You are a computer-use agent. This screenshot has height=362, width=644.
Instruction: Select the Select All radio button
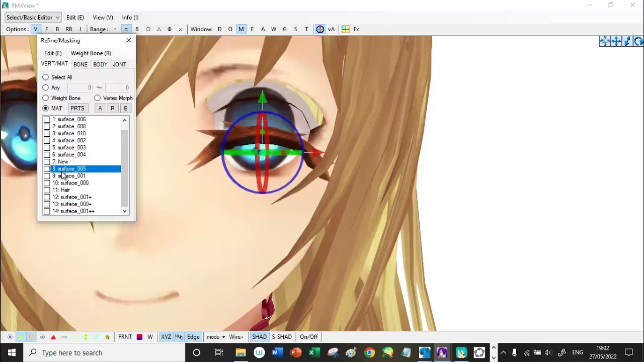click(46, 77)
